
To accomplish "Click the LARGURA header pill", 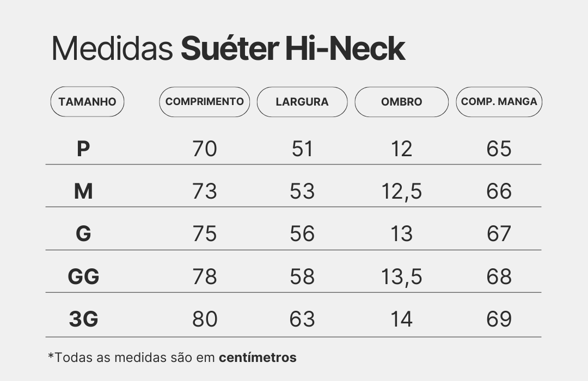I will [302, 102].
